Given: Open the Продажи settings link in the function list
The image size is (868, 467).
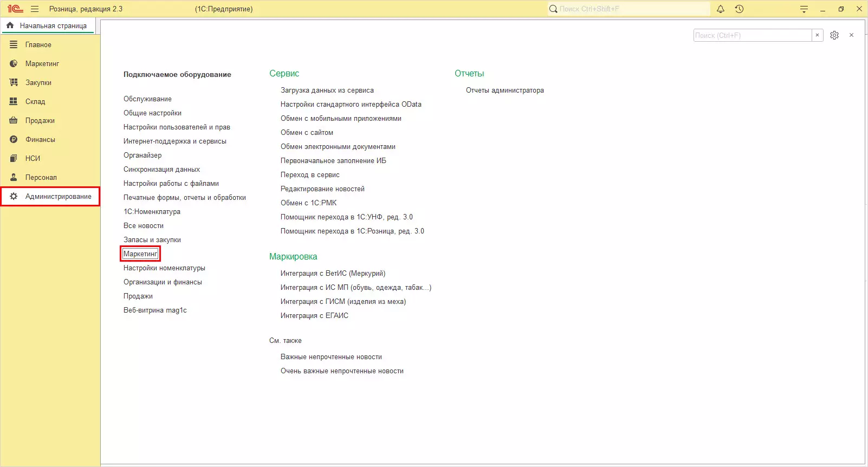Looking at the screenshot, I should (138, 296).
